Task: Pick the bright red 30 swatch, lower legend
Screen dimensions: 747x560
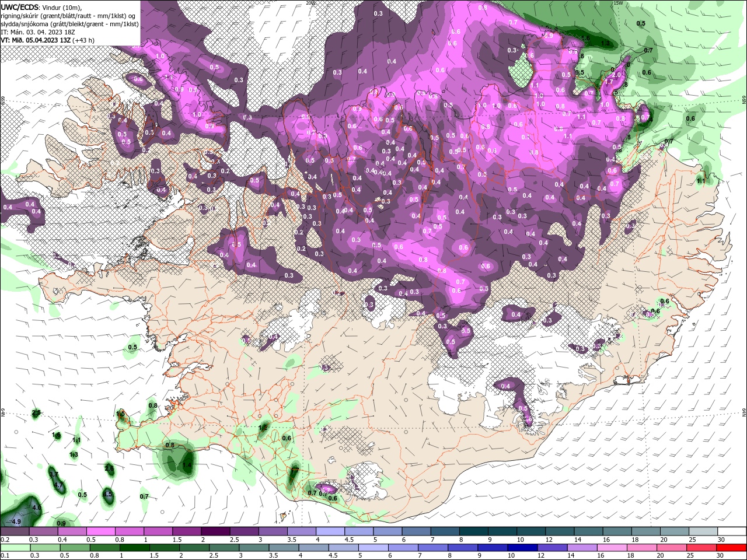Action: coord(731,548)
